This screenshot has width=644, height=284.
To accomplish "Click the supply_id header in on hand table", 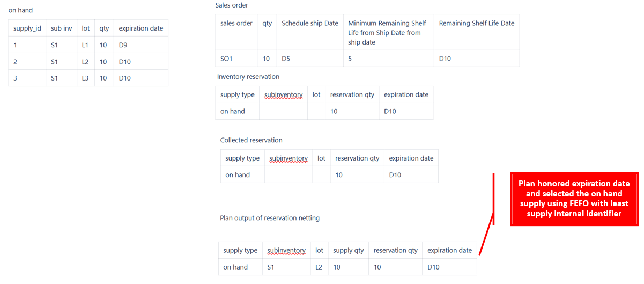I will 27,28.
